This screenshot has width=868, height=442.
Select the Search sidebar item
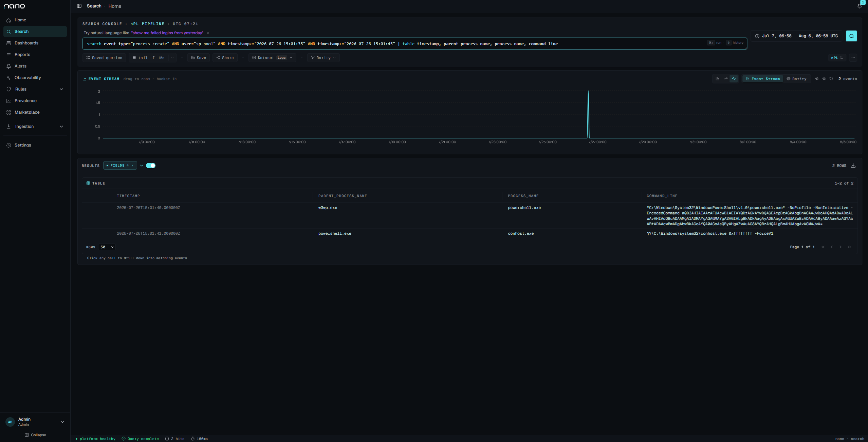35,32
